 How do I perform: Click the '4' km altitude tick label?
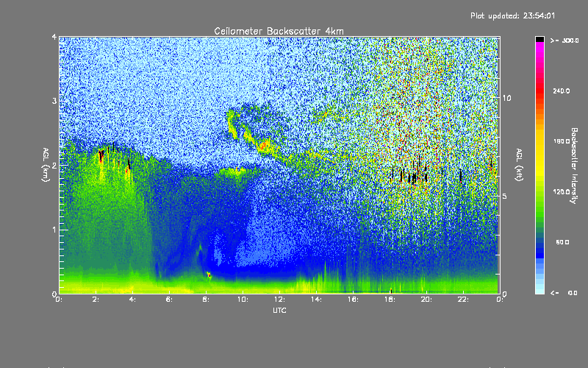click(54, 38)
